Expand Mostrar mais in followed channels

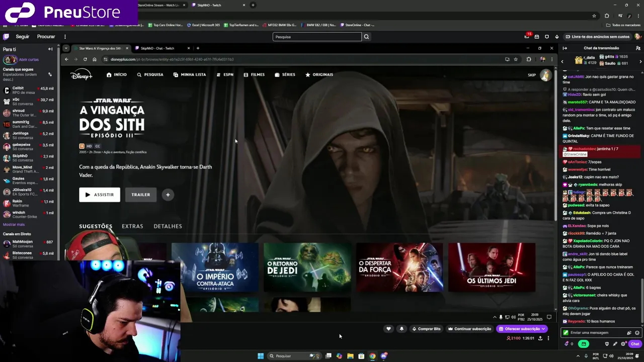pyautogui.click(x=14, y=224)
